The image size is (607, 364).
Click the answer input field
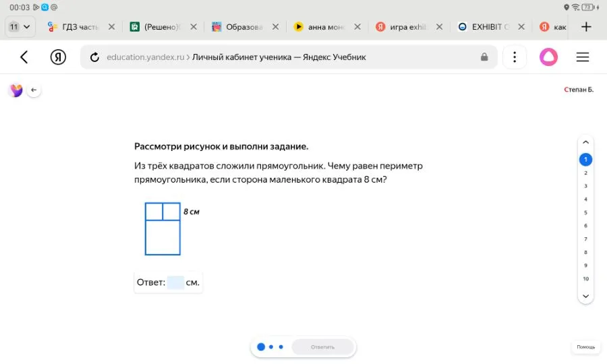click(x=175, y=282)
